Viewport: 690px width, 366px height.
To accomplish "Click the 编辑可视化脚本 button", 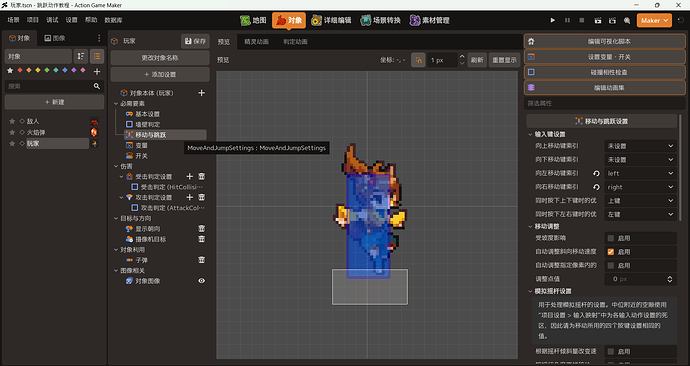I will 605,41.
